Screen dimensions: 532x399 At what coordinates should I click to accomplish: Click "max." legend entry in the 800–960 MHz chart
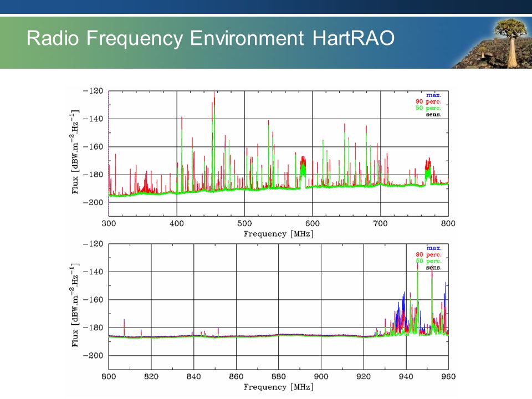pyautogui.click(x=433, y=248)
